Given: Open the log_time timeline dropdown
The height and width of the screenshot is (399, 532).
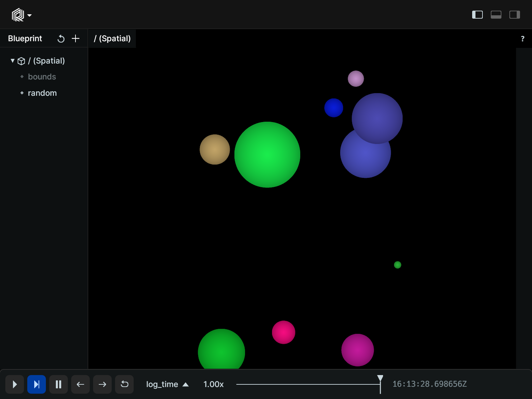Looking at the screenshot, I should pyautogui.click(x=167, y=384).
